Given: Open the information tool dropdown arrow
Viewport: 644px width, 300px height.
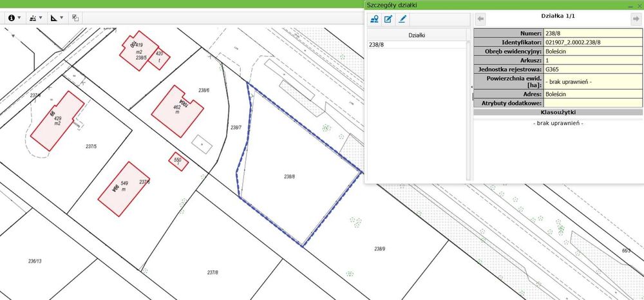Looking at the screenshot, I should tap(19, 18).
